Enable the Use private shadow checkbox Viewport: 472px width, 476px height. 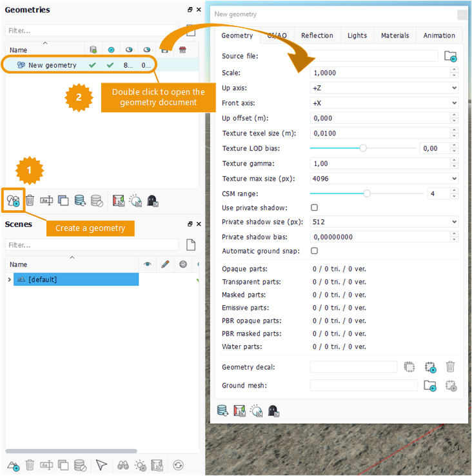pyautogui.click(x=315, y=208)
